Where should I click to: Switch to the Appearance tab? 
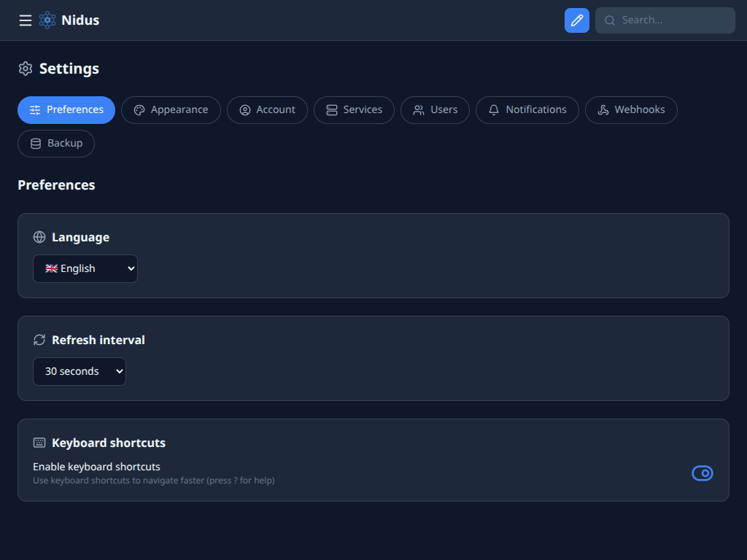point(171,110)
